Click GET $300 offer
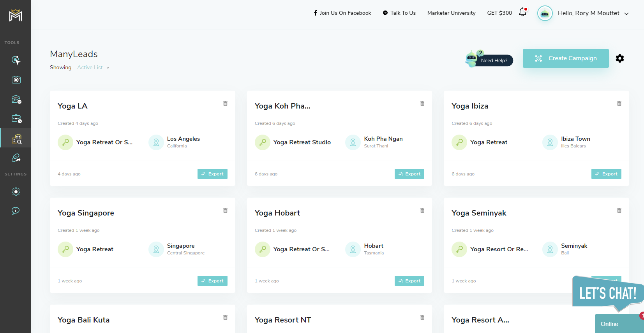 (499, 13)
